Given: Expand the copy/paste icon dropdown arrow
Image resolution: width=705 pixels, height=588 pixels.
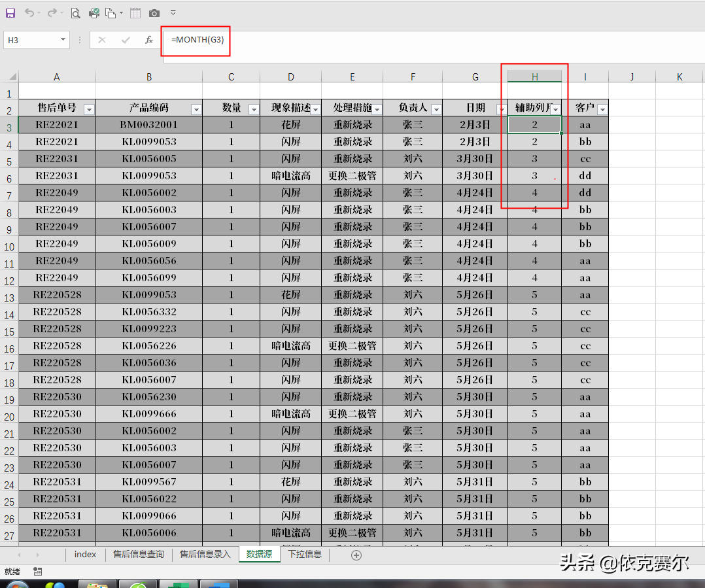Looking at the screenshot, I should [122, 13].
